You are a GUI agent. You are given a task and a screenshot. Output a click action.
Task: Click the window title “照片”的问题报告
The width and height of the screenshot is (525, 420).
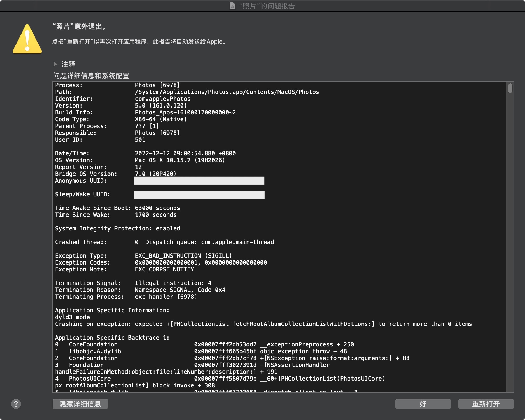[267, 6]
